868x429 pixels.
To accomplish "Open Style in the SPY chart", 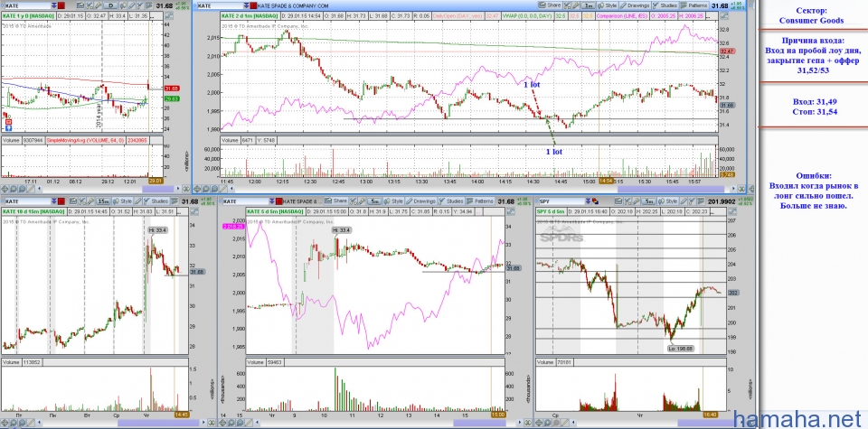I will pos(667,201).
